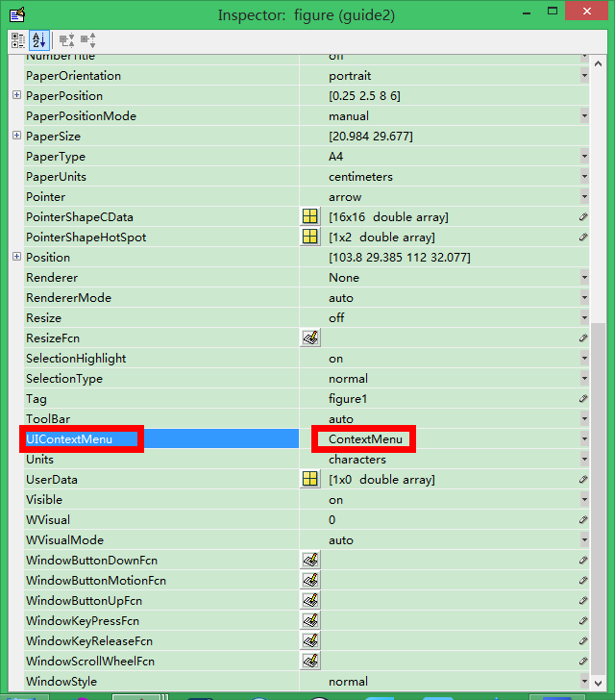
Task: Click pencil edit icon for WindowButtonMotionFcn
Action: coord(583,581)
